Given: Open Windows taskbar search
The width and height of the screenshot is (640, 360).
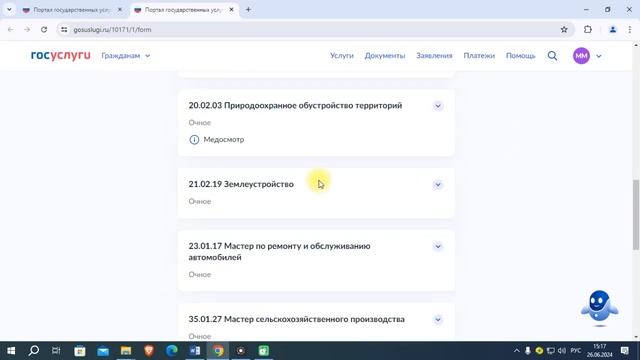Looking at the screenshot, I should pyautogui.click(x=34, y=351).
